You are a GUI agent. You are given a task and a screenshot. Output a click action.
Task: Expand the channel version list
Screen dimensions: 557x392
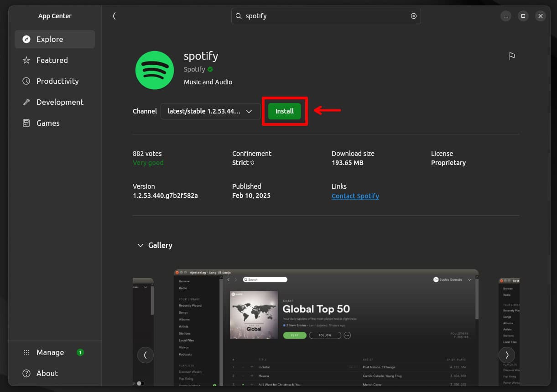click(249, 111)
